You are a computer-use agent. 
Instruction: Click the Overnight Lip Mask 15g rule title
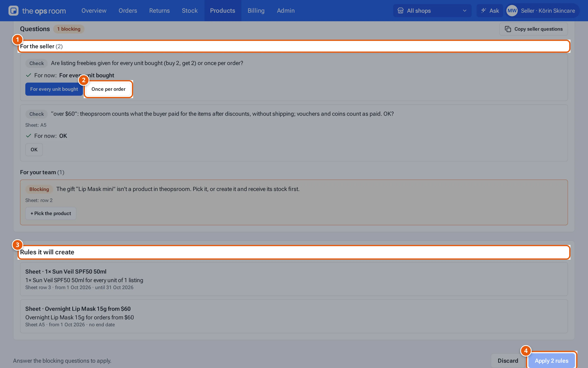(78, 309)
